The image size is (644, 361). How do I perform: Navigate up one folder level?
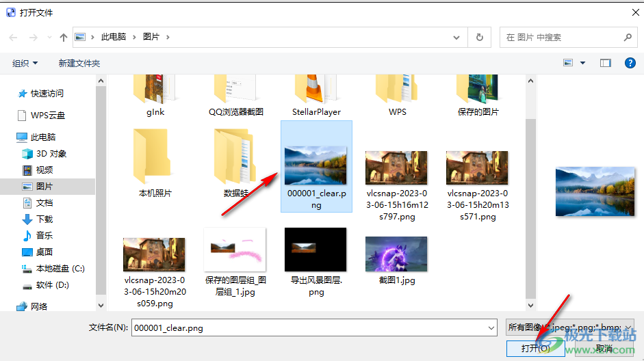click(63, 38)
